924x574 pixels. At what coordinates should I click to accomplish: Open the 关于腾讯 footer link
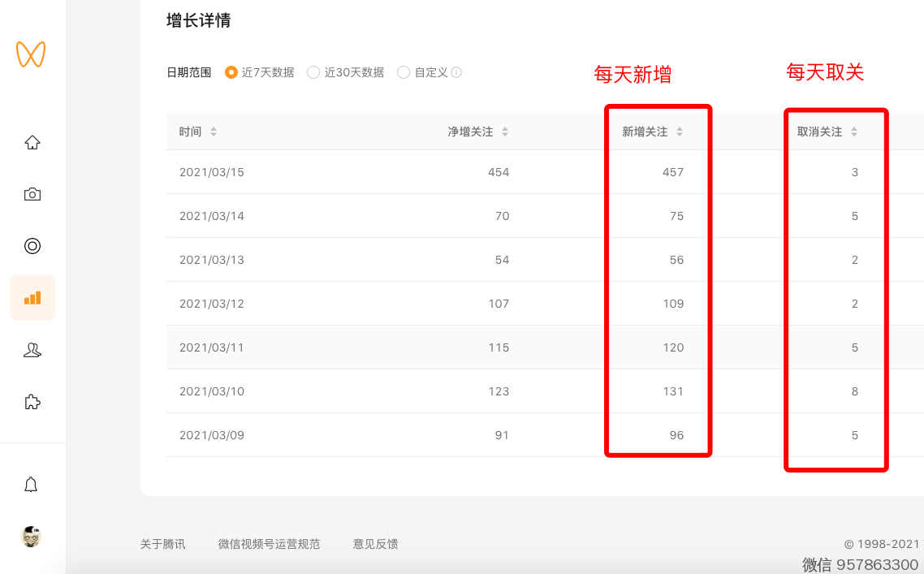point(162,544)
